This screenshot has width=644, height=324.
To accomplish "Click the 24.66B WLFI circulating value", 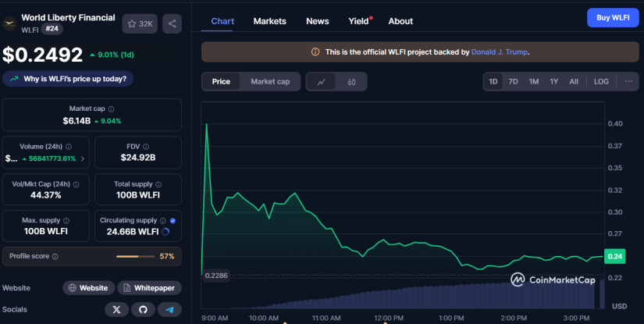I will [x=133, y=232].
